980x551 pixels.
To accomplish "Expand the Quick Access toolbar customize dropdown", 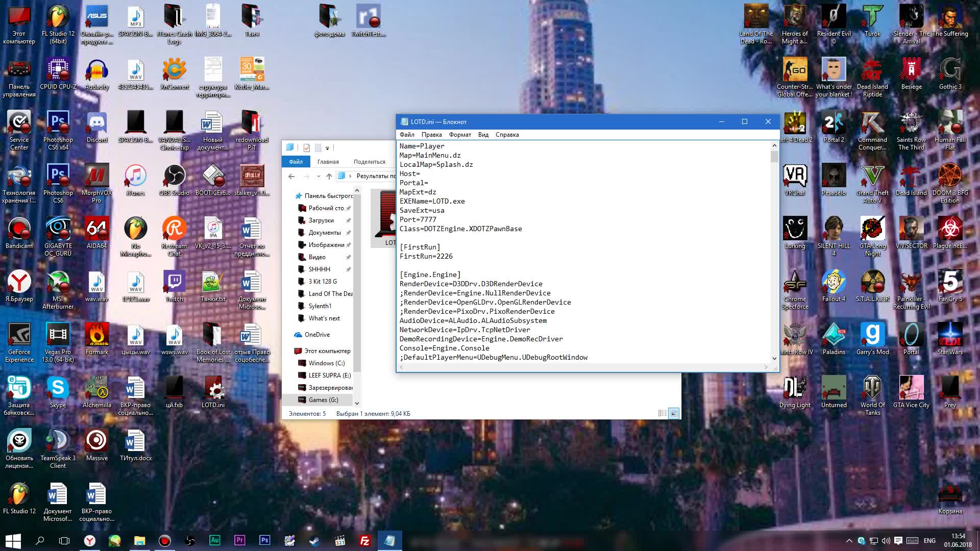I will 327,148.
